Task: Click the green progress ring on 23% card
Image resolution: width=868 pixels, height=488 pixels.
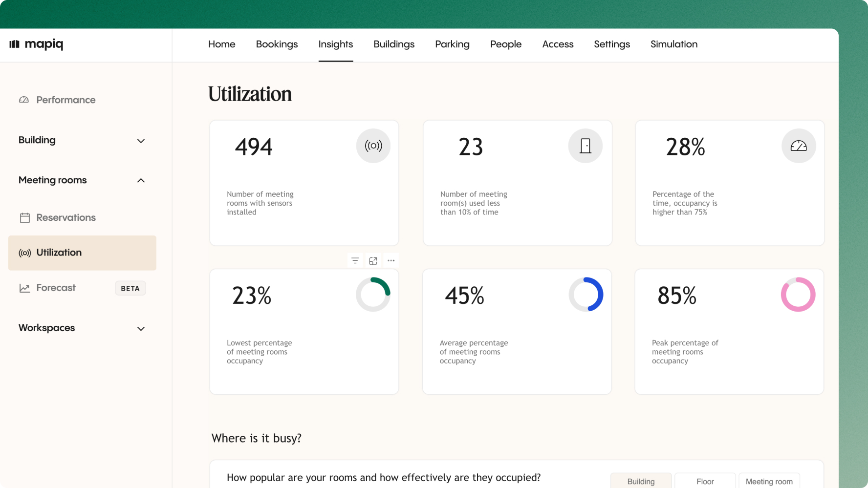Action: pyautogui.click(x=373, y=295)
